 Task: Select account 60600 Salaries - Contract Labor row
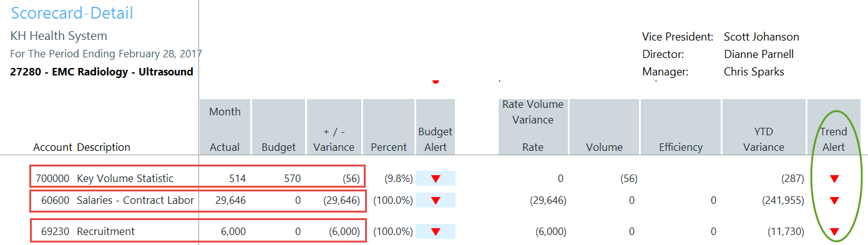(198, 201)
